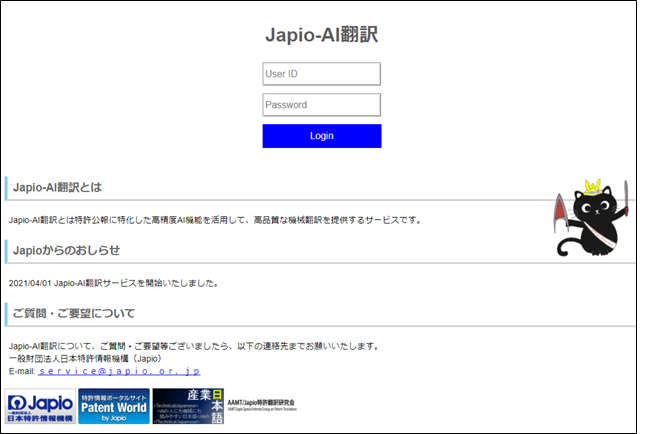Click the Japio-AI翻訳とは section heading
Screen dimensions: 668x434
(x=58, y=187)
